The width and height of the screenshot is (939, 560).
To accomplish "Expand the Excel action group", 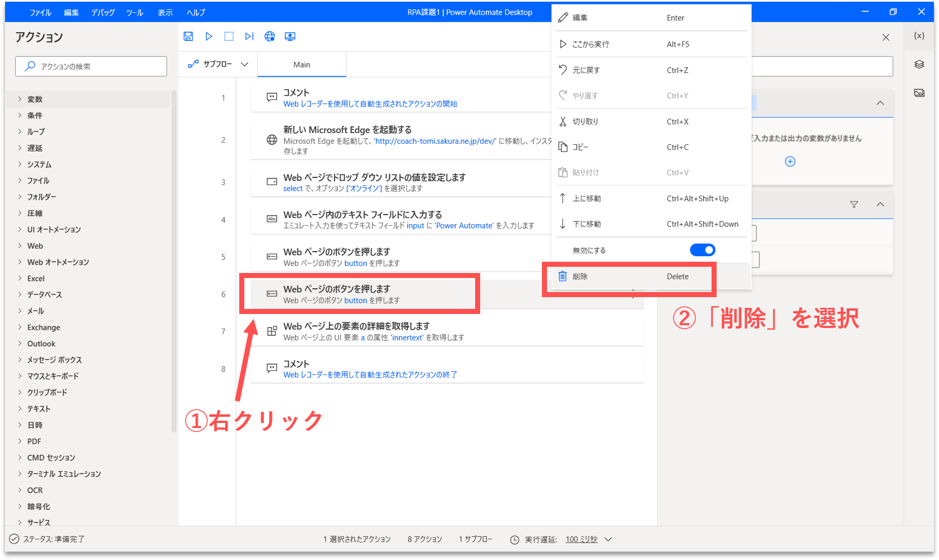I will (36, 279).
